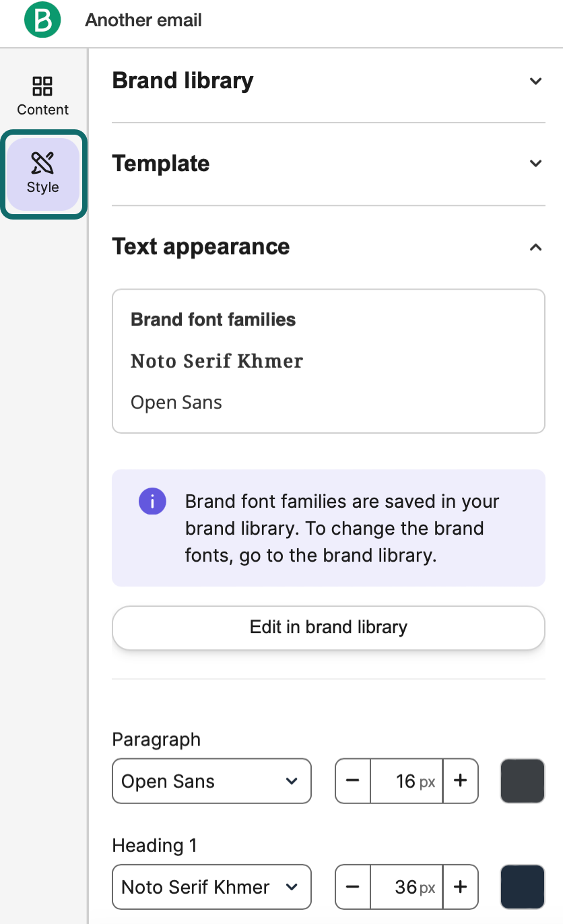Click the minus icon beside Paragraph size
Viewport: 563px width, 924px height.
click(x=353, y=781)
